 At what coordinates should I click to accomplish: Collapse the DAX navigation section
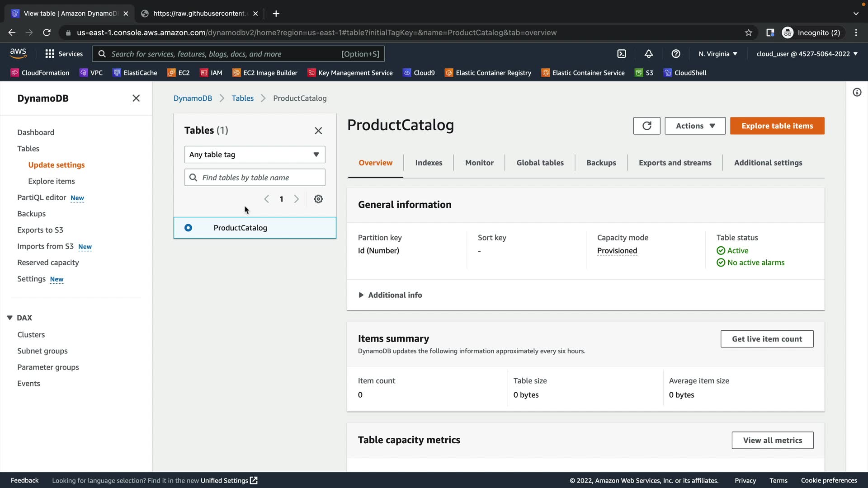click(10, 318)
